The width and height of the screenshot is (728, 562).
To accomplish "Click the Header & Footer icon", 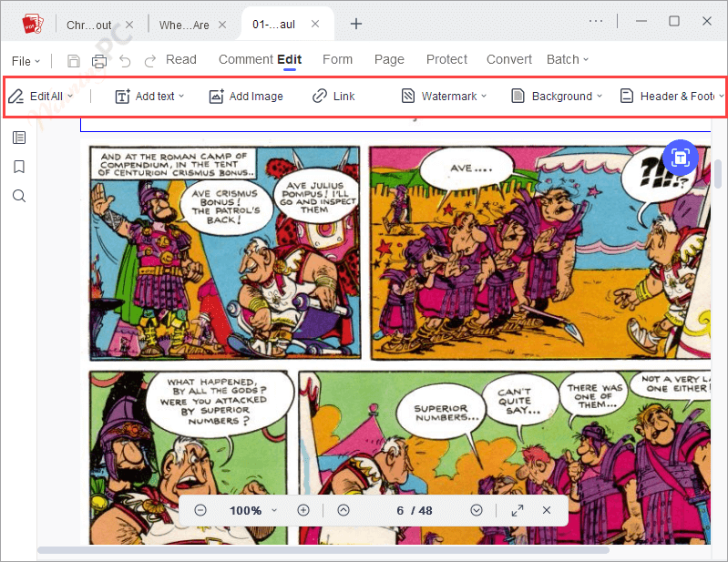I will coord(627,96).
